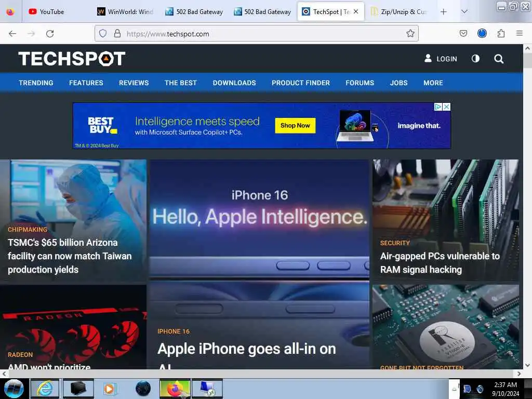Open the Firefox hamburger menu
Viewport: 532px width, 399px height.
520,33
